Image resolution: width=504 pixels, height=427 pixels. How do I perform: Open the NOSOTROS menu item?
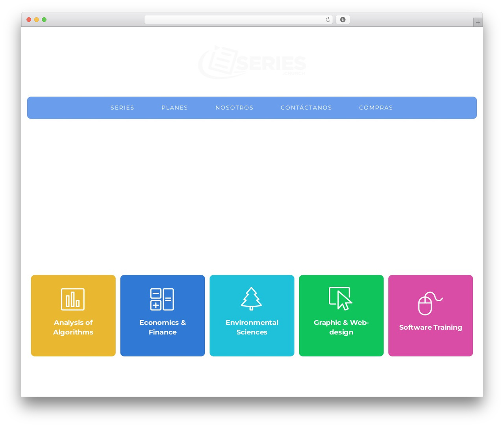(x=235, y=108)
